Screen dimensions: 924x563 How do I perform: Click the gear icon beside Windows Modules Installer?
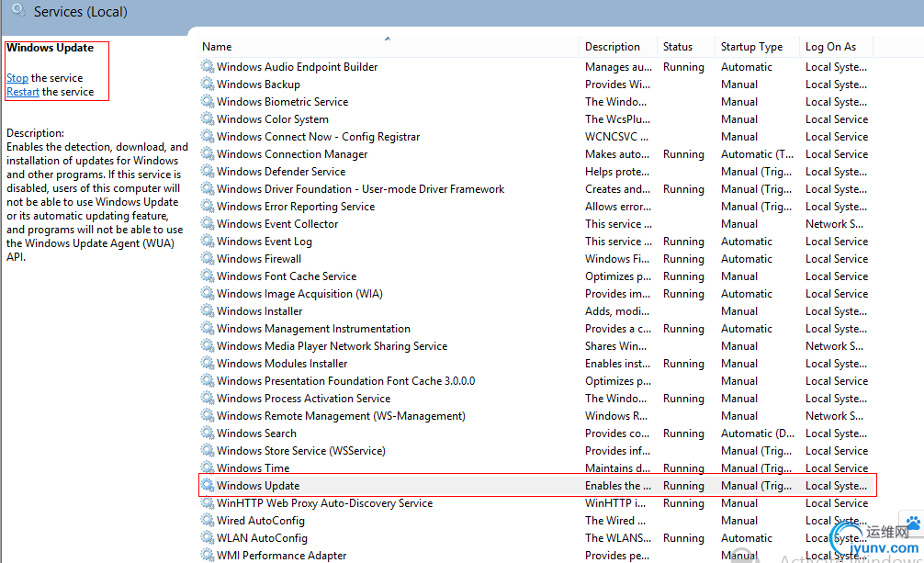pyautogui.click(x=207, y=363)
